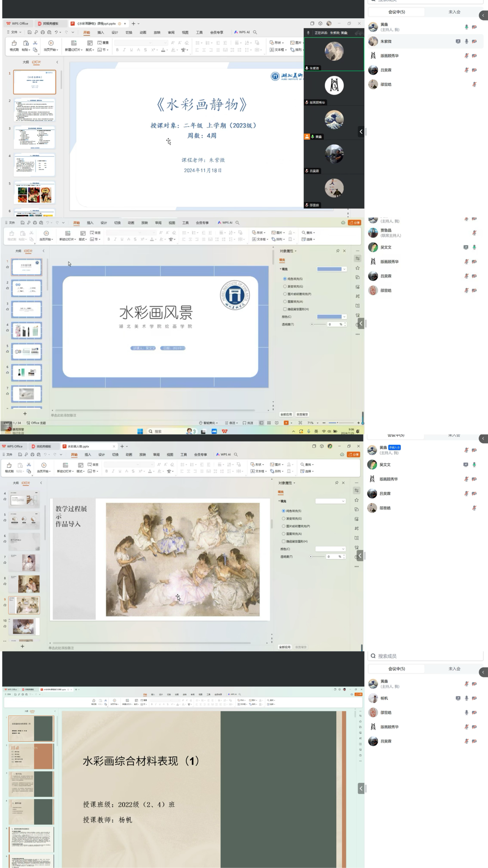Select 渐变填充(G) radio in 水彩画风景 window

tap(285, 286)
